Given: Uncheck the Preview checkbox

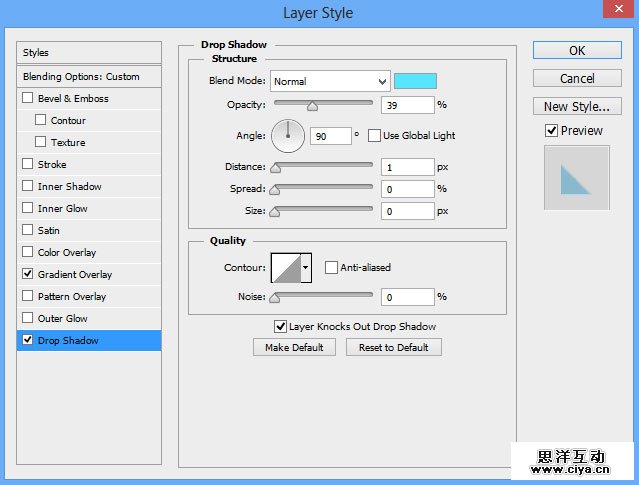Looking at the screenshot, I should (551, 130).
